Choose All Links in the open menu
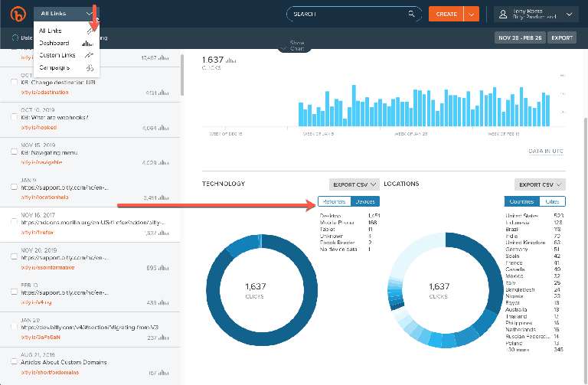588x385 pixels. coord(66,31)
